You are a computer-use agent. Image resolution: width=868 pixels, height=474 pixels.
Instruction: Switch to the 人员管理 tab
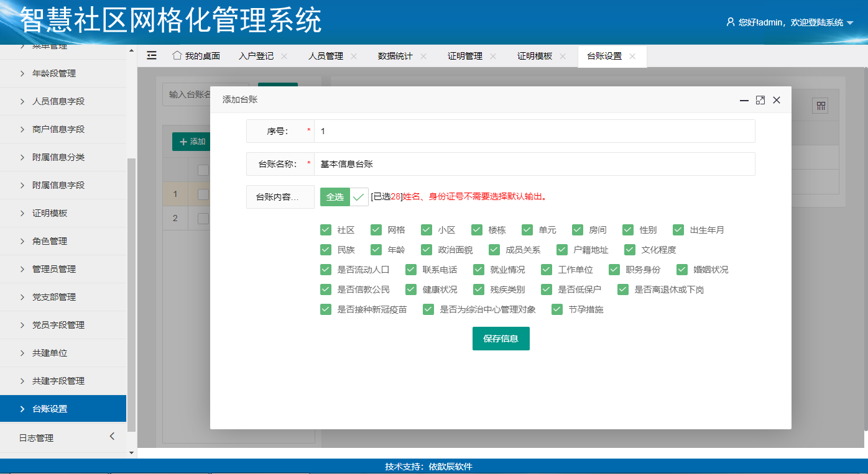point(326,56)
